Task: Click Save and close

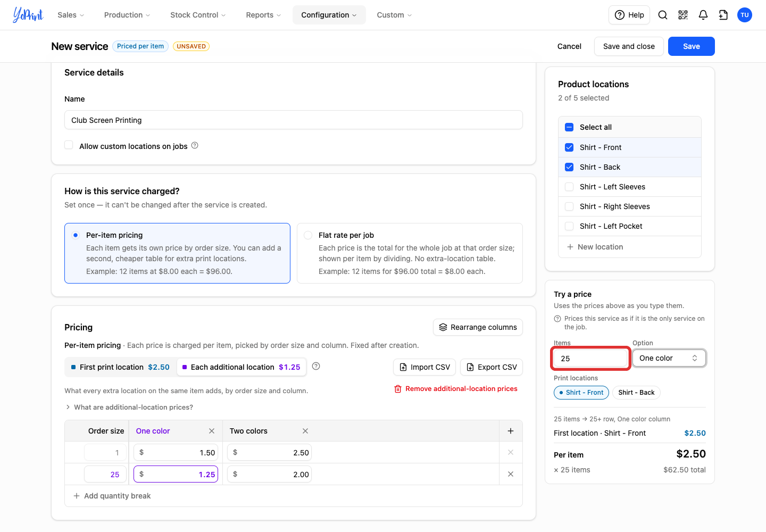Action: [x=629, y=46]
